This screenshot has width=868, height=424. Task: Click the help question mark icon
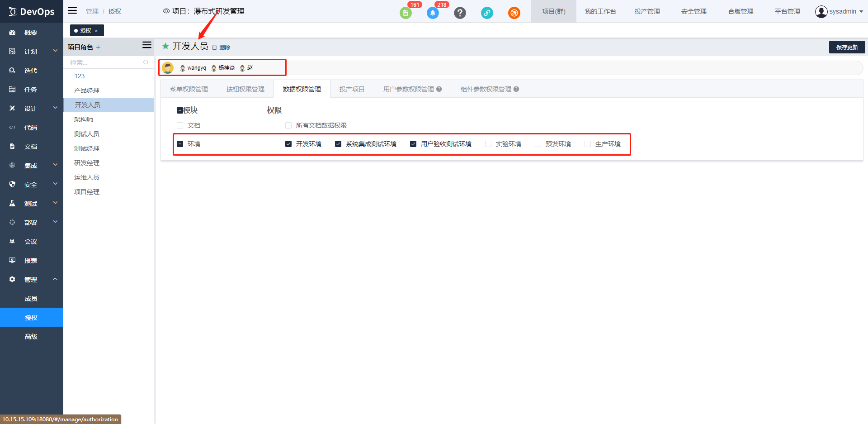click(460, 13)
